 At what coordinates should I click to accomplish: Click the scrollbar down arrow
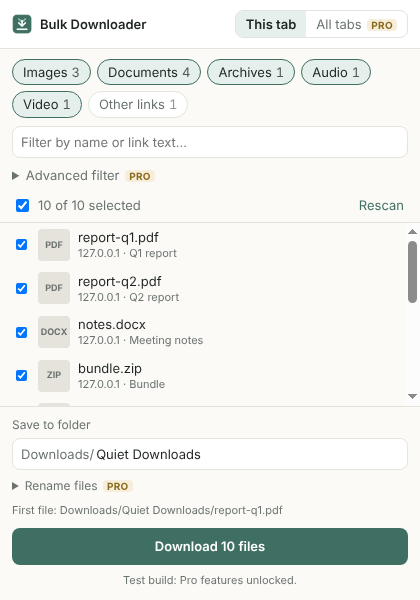[x=412, y=396]
